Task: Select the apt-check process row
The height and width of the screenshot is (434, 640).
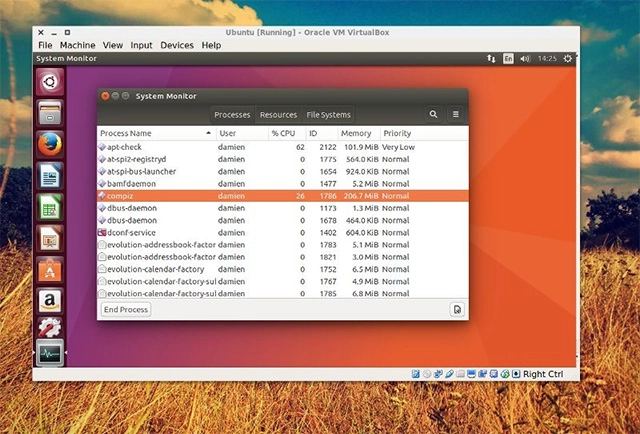Action: (283, 147)
